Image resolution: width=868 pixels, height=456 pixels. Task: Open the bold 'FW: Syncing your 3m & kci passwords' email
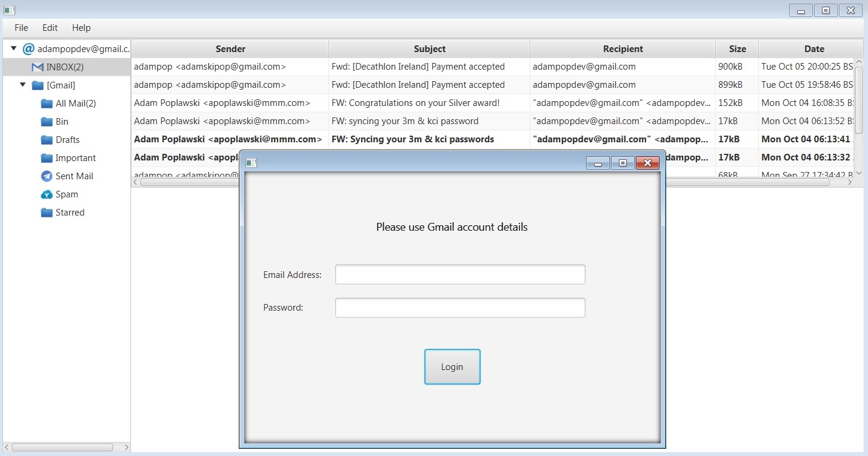[x=492, y=139]
